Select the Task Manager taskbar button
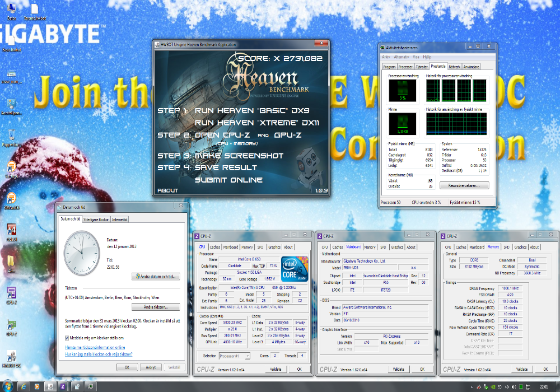Viewport: 560px width, 392px height. point(90,386)
